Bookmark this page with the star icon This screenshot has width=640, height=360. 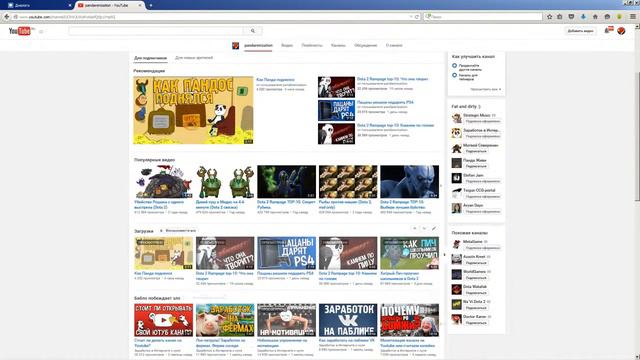click(x=550, y=17)
